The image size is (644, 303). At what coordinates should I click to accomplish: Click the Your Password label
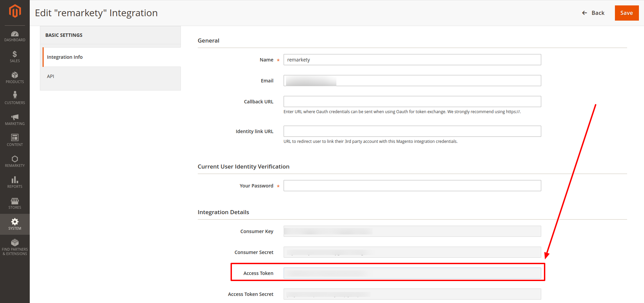pos(256,186)
